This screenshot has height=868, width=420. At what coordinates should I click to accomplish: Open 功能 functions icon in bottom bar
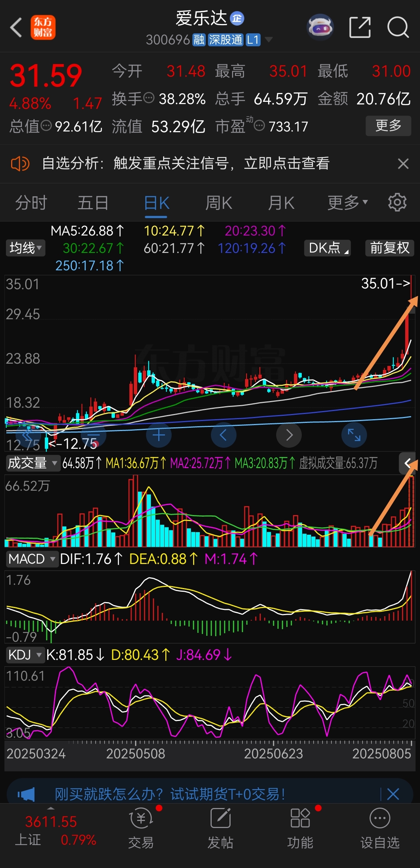tap(300, 829)
